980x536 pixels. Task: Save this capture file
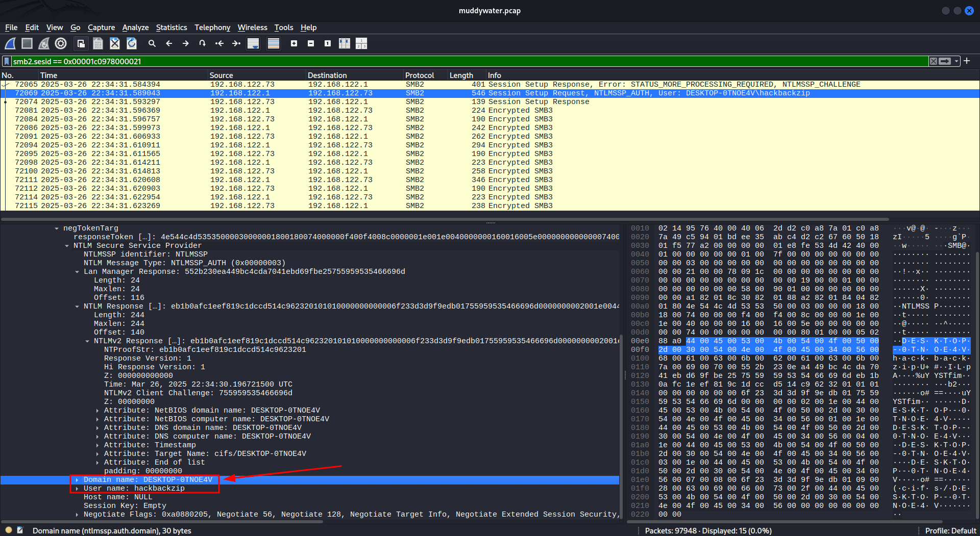click(97, 43)
